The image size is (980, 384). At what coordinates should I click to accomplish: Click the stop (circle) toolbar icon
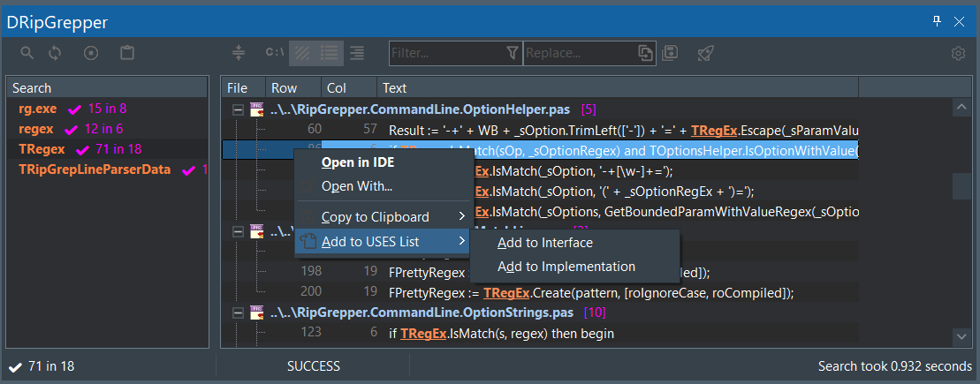pos(91,53)
